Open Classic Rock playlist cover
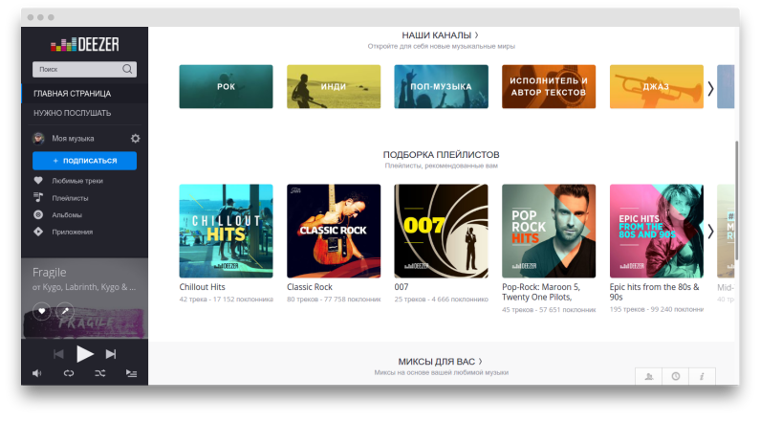The width and height of the screenshot is (760, 422). [333, 231]
